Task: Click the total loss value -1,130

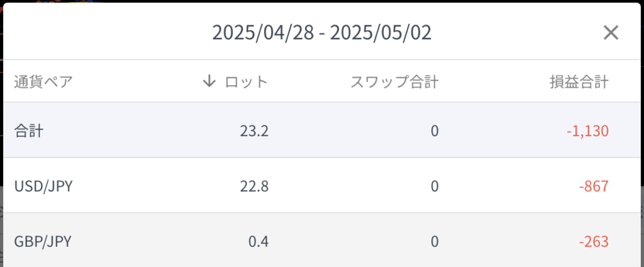Action: point(587,131)
